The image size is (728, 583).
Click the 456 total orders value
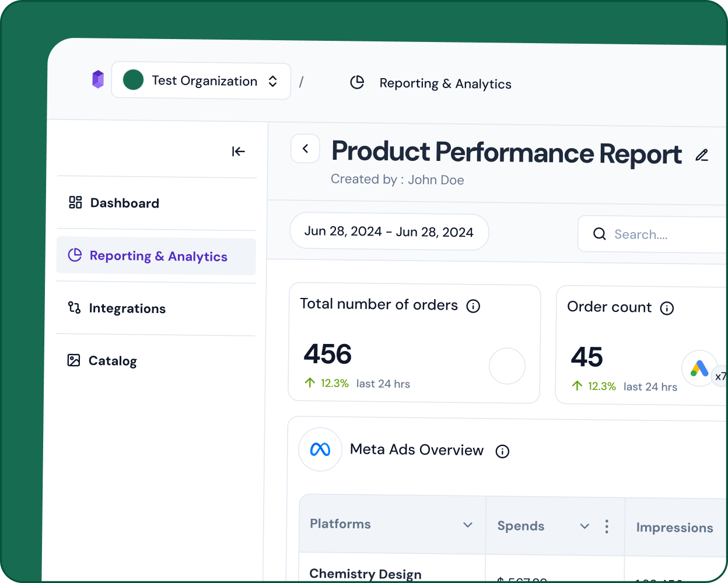328,354
